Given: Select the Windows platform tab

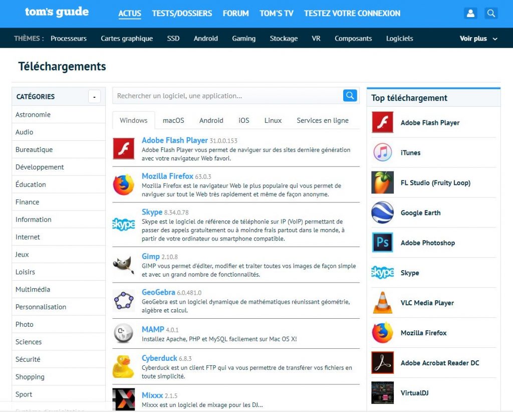Looking at the screenshot, I should (133, 120).
